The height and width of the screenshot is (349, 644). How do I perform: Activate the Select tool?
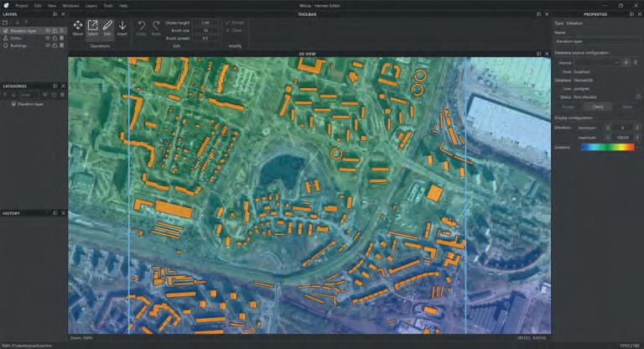(93, 28)
